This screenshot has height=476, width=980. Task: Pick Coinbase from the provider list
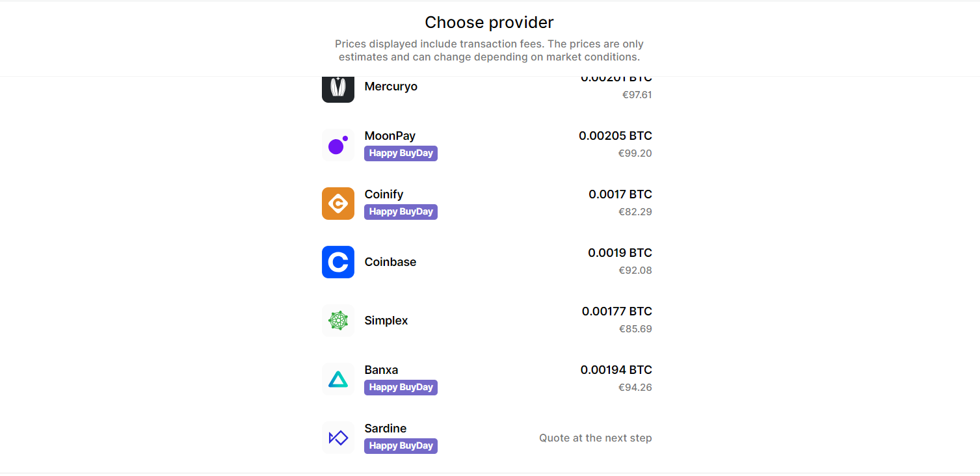[x=390, y=262]
